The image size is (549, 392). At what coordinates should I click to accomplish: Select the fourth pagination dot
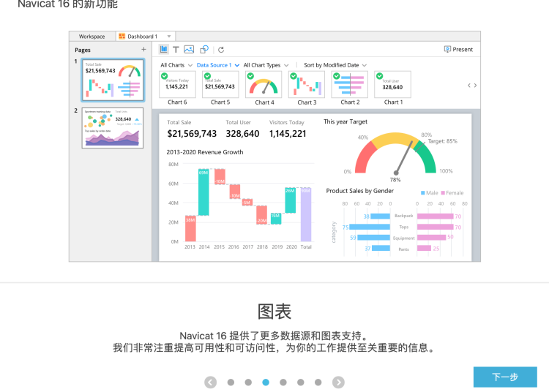283,382
